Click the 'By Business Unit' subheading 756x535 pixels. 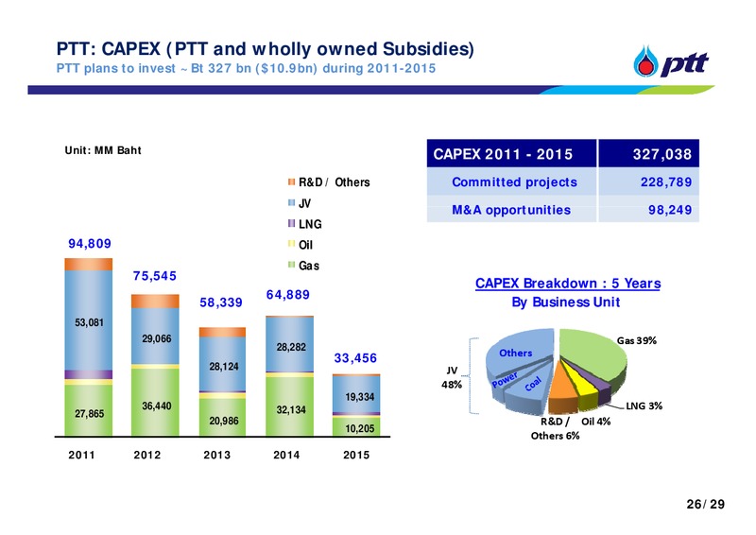pos(565,302)
